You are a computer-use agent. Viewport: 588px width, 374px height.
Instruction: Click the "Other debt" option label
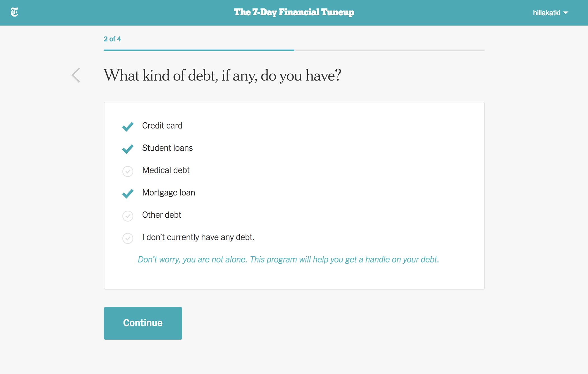[x=162, y=215]
